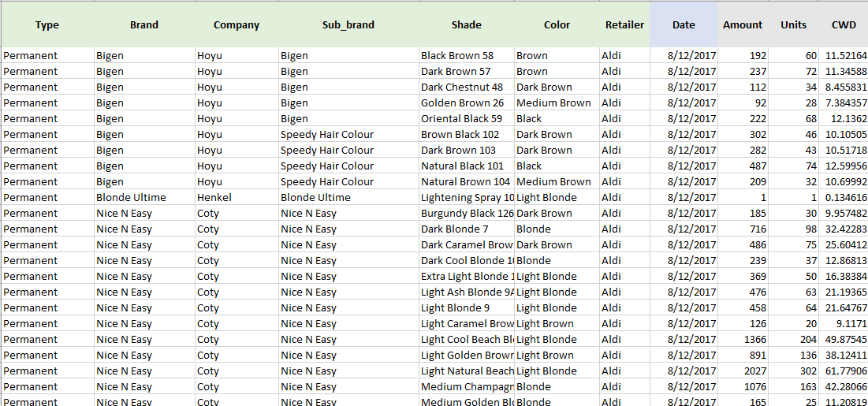Click the Amount value 716
Screen dimensions: 868x406
(743, 229)
